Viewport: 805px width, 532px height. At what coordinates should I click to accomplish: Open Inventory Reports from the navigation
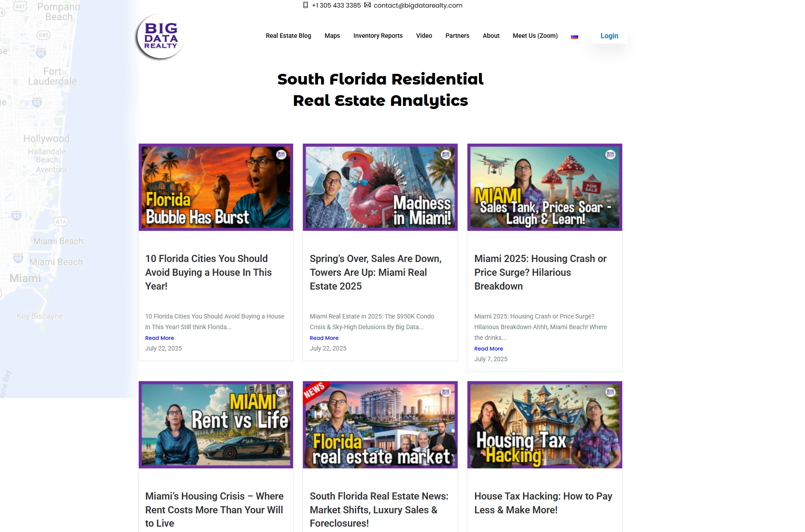click(378, 36)
